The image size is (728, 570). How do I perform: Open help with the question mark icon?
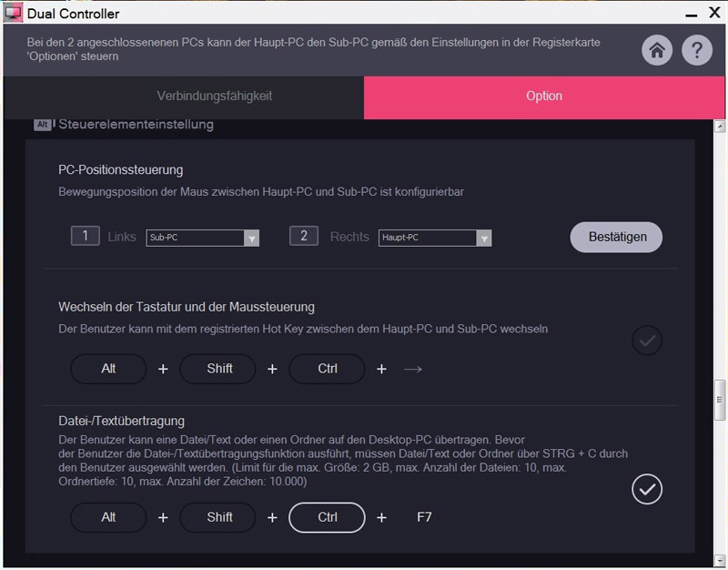tap(697, 50)
